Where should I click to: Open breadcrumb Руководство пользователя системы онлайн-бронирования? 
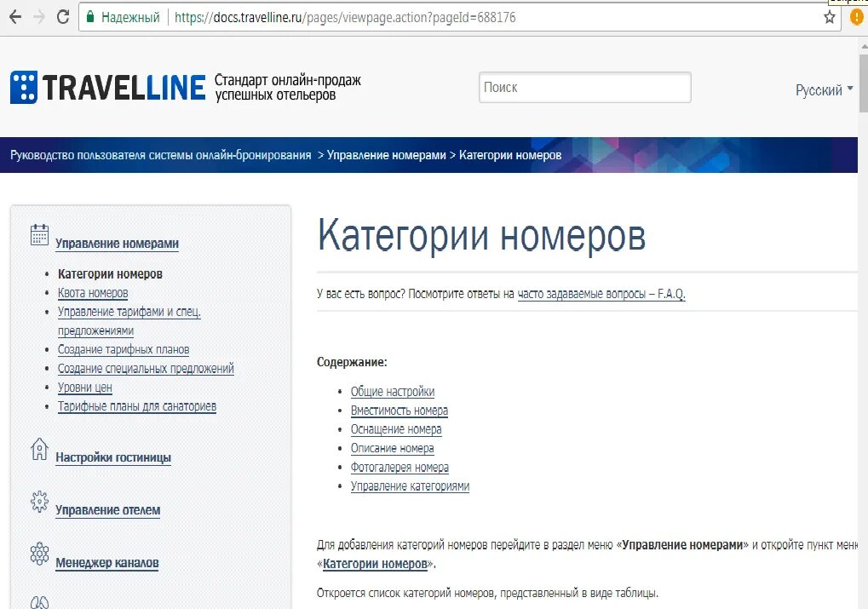pyautogui.click(x=160, y=155)
